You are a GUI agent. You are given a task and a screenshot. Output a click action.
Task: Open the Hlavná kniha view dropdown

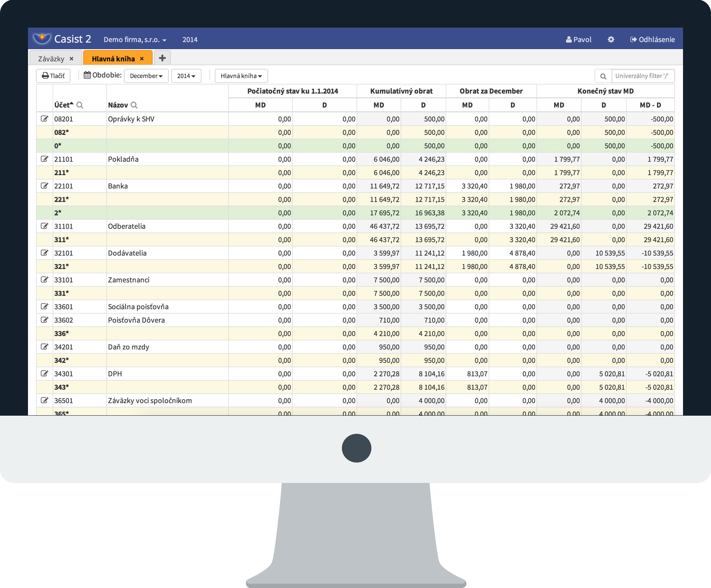(x=241, y=76)
